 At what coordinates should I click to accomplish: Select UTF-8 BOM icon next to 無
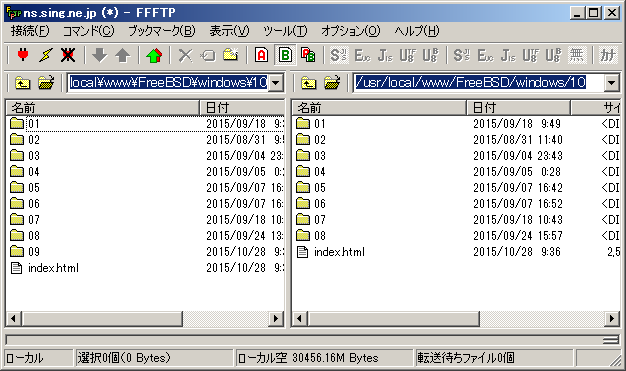554,55
